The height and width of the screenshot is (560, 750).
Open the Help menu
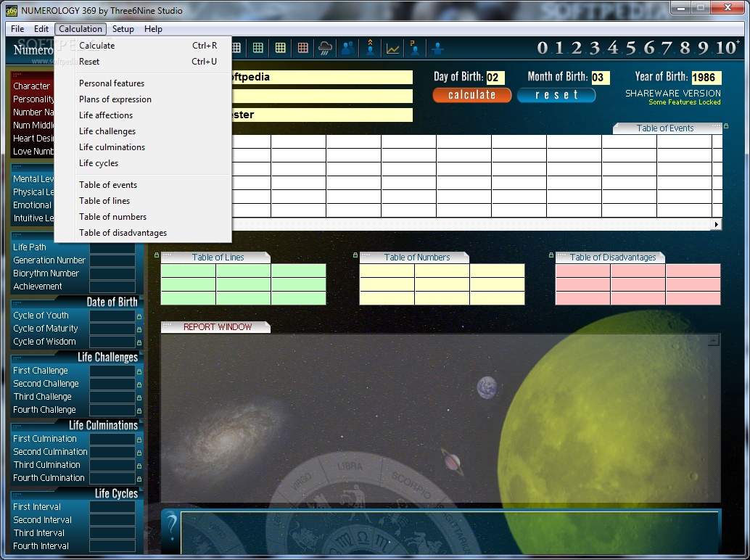[153, 29]
